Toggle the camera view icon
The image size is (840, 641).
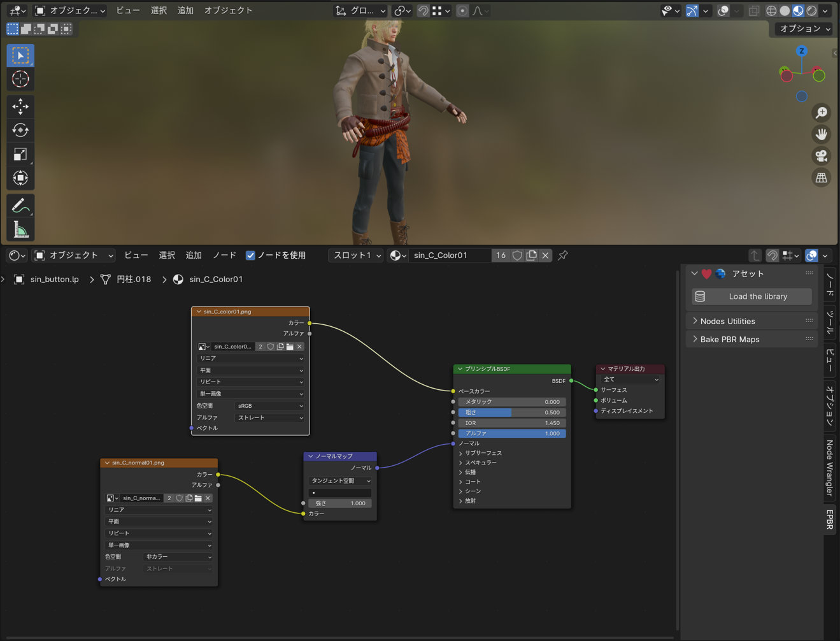tap(822, 156)
